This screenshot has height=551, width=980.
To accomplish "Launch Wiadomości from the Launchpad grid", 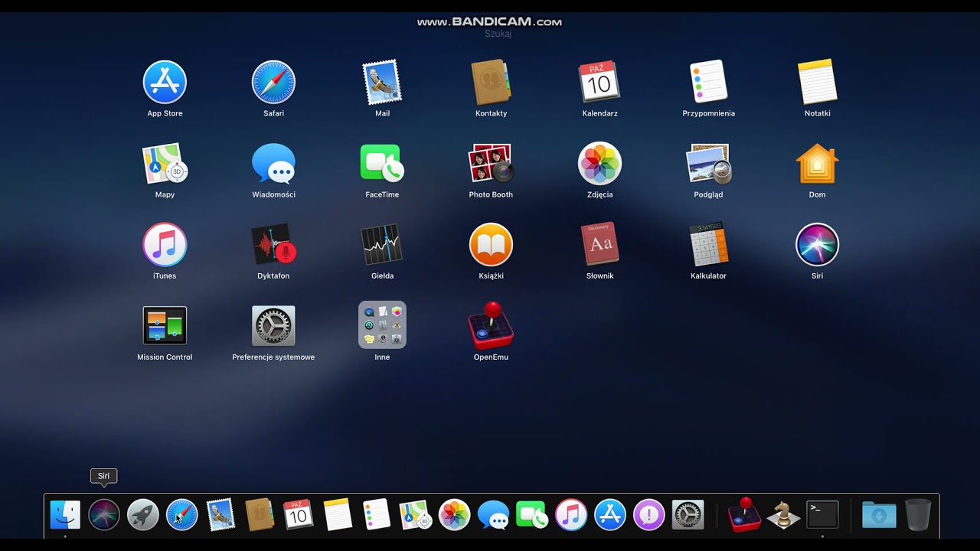I will pos(273,164).
